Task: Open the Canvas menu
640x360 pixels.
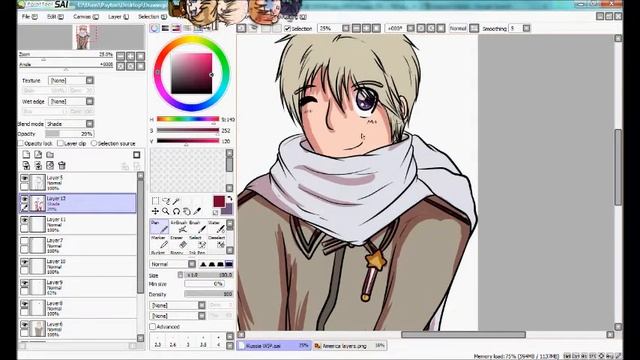Action: click(86, 17)
